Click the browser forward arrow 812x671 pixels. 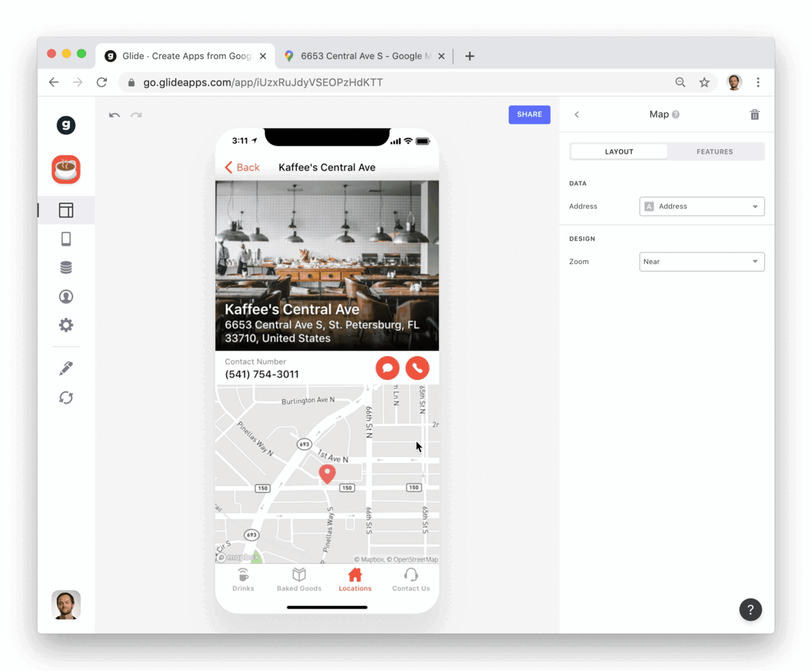(x=78, y=82)
